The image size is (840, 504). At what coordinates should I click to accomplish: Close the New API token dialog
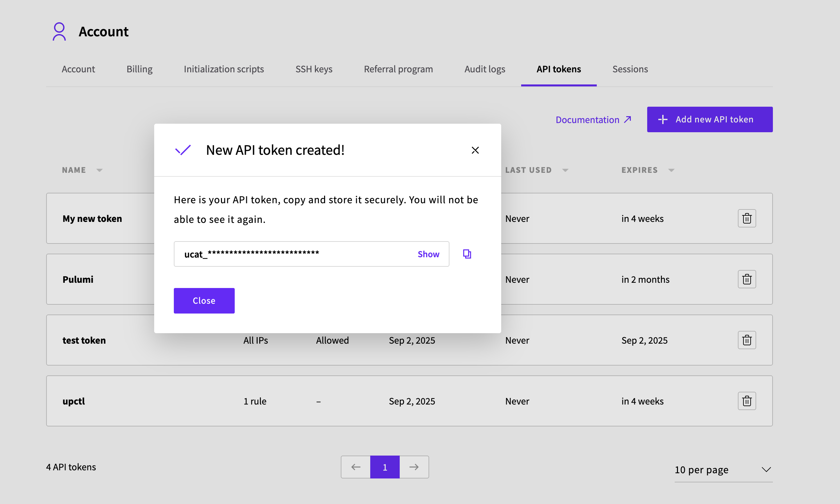(x=204, y=300)
